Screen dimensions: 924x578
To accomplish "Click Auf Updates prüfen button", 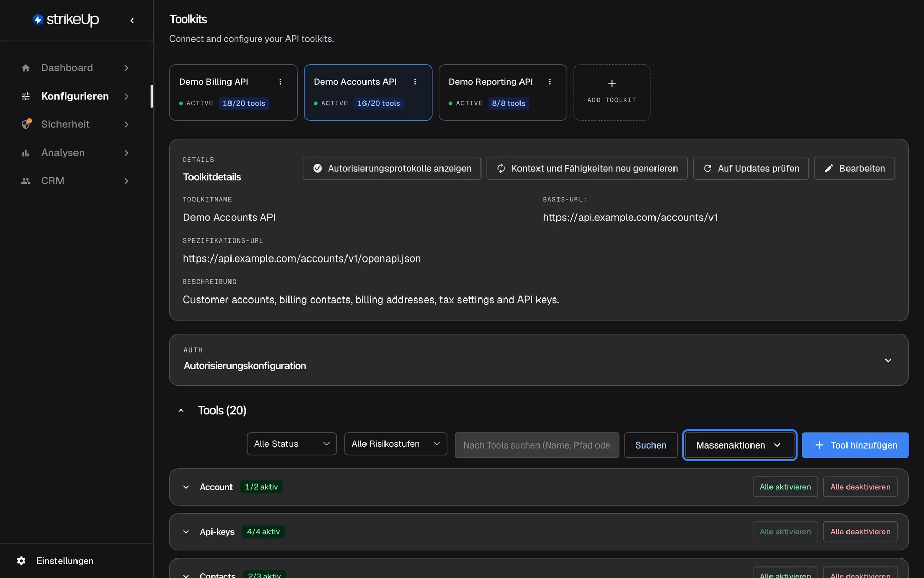I will coord(751,169).
